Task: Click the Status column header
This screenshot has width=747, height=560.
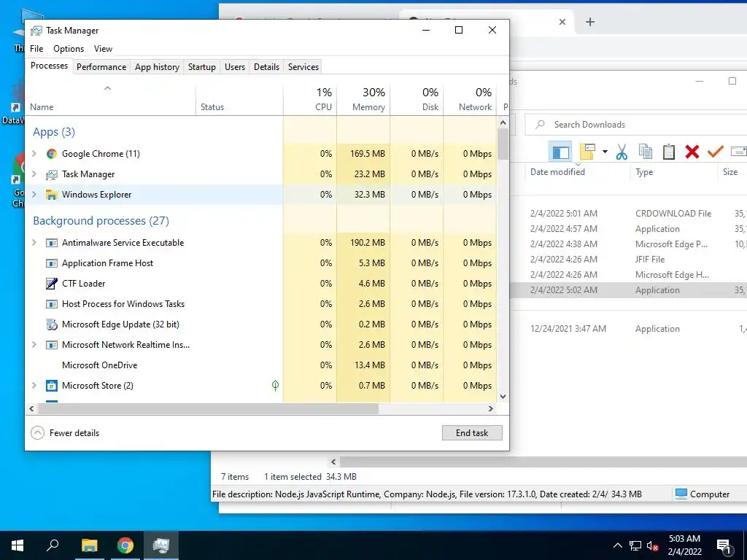Action: point(239,99)
